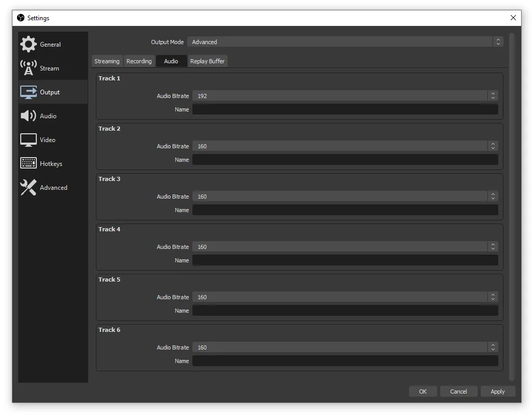Select the Output monitor icon

[x=28, y=92]
